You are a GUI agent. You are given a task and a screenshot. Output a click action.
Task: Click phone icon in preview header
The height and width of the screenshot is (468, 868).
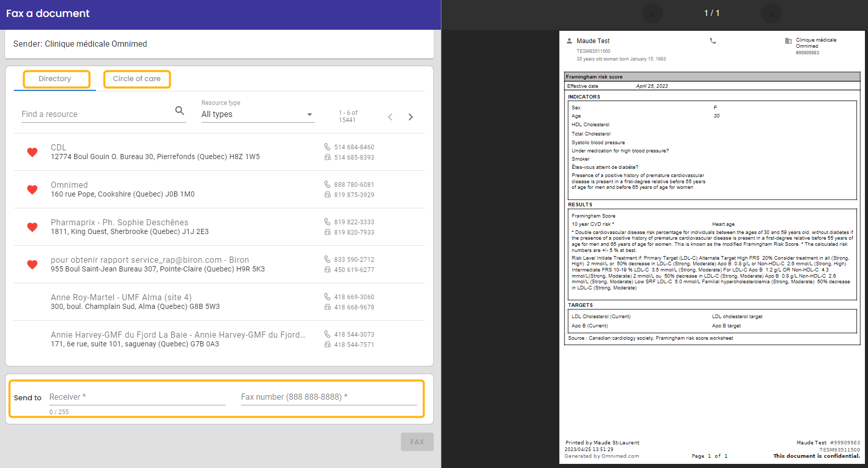[x=713, y=41]
